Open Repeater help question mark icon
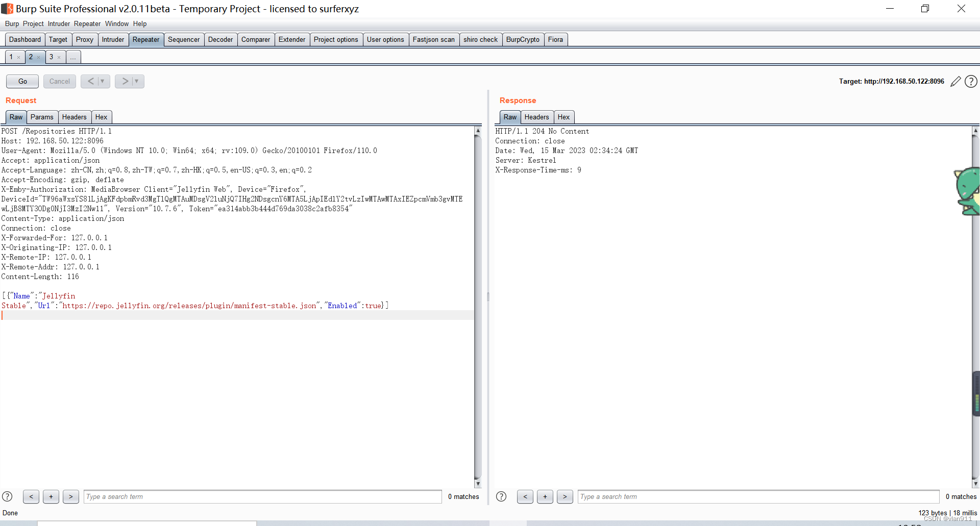The width and height of the screenshot is (980, 526). pyautogui.click(x=971, y=82)
